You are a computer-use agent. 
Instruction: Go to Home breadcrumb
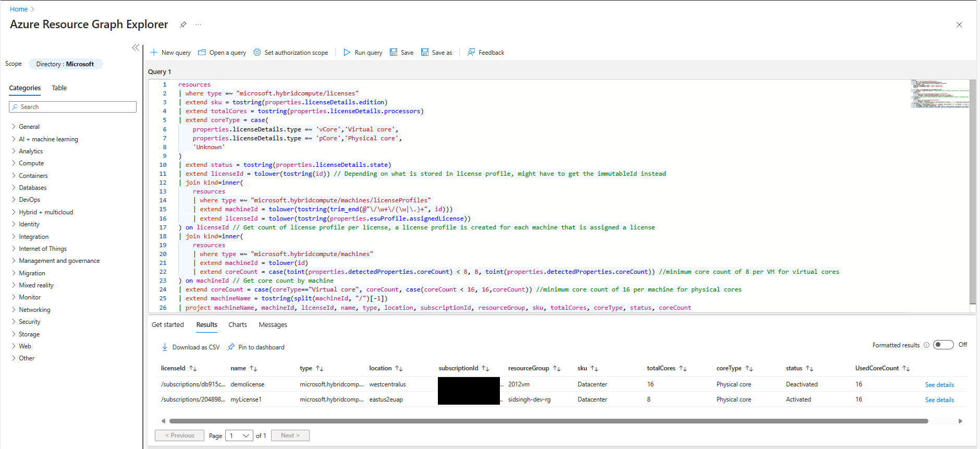pos(19,9)
